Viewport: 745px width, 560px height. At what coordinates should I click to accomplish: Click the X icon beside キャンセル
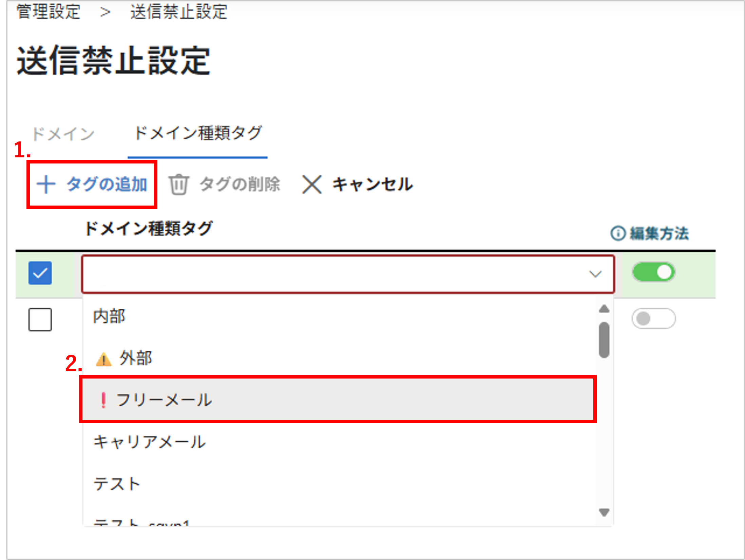312,185
